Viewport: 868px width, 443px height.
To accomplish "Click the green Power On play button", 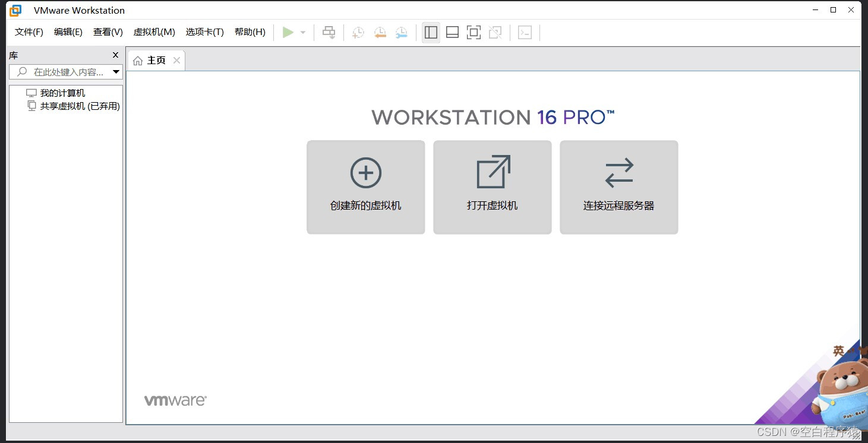I will (x=288, y=32).
